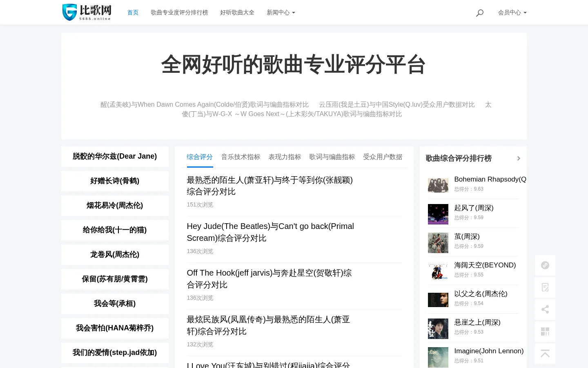
Task: Go to 首页 in the navigation
Action: pos(133,13)
